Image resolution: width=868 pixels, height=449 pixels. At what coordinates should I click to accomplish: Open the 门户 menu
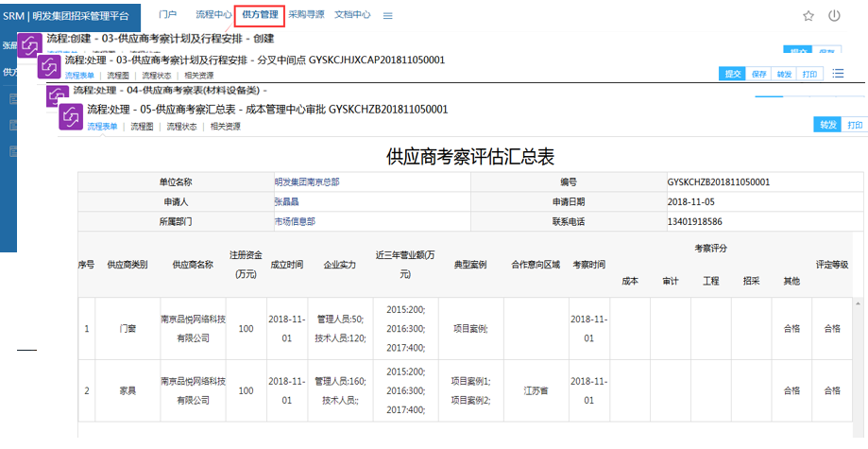[168, 15]
